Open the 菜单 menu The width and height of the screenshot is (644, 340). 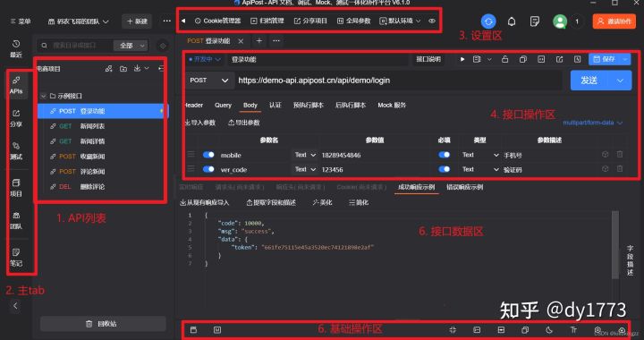coord(21,21)
